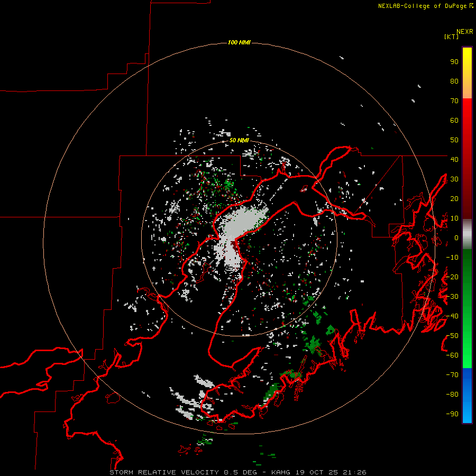Click the yellow top segment of the color bar
This screenshot has width=476, height=476.
467,73
